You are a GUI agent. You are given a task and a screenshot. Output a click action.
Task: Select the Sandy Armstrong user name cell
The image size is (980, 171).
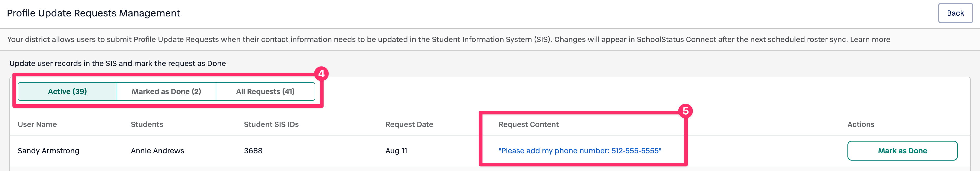click(x=48, y=151)
